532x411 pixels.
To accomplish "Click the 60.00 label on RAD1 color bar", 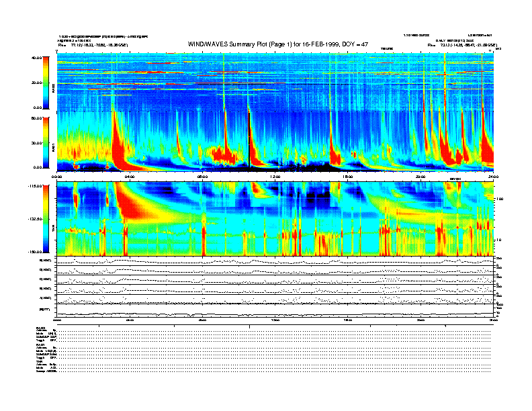I will (36, 118).
